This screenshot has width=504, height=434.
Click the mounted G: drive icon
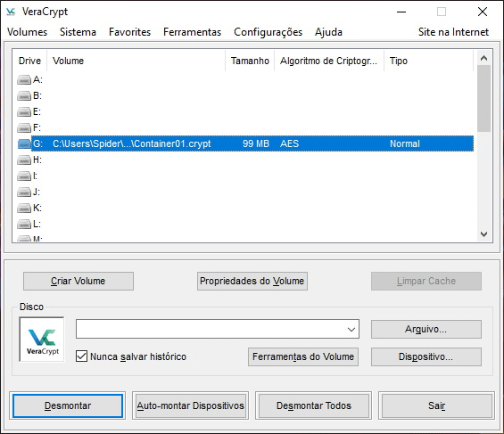click(24, 143)
